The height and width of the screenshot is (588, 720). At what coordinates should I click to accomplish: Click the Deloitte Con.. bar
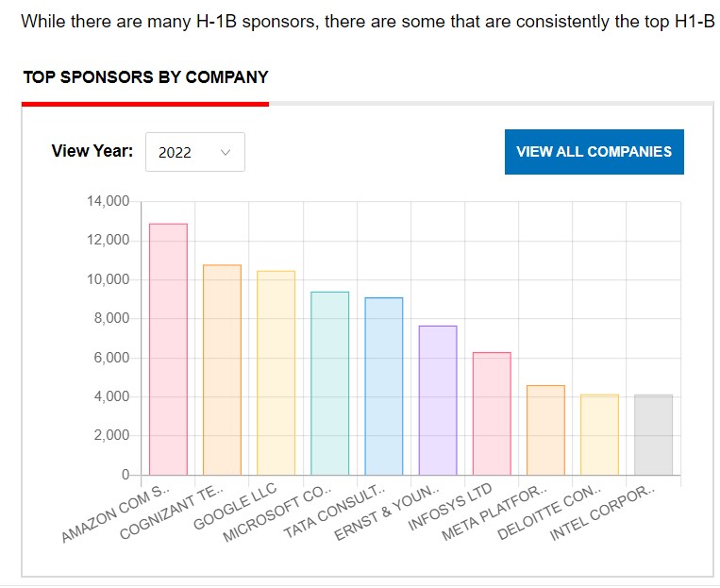click(x=600, y=434)
